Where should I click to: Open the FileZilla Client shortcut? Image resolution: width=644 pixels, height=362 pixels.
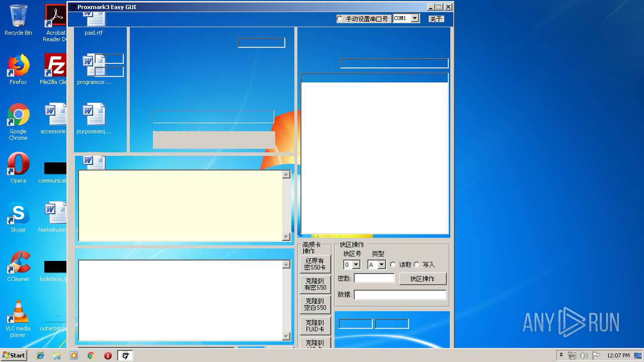[54, 69]
